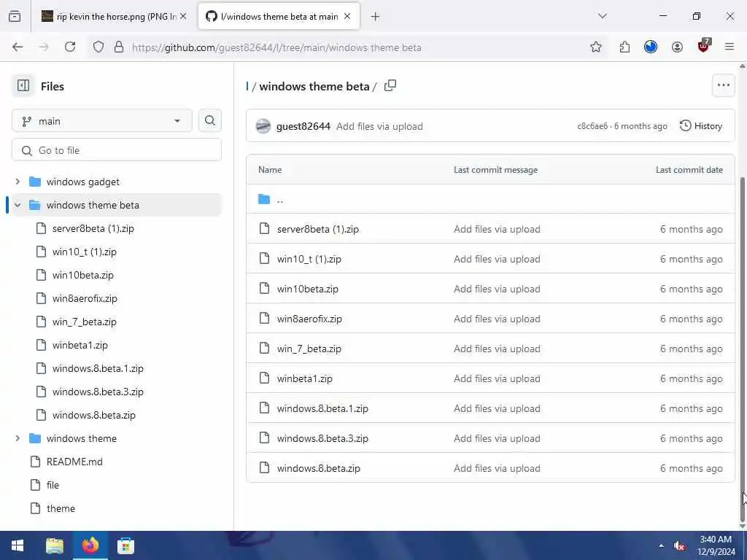
Task: Open the 'Add files via upload' commit message in header
Action: click(x=379, y=126)
